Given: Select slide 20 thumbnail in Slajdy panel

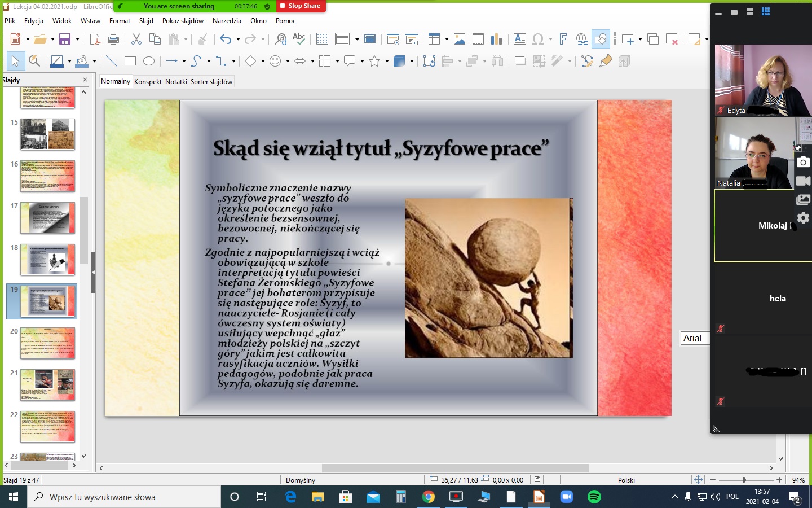Looking at the screenshot, I should [47, 343].
